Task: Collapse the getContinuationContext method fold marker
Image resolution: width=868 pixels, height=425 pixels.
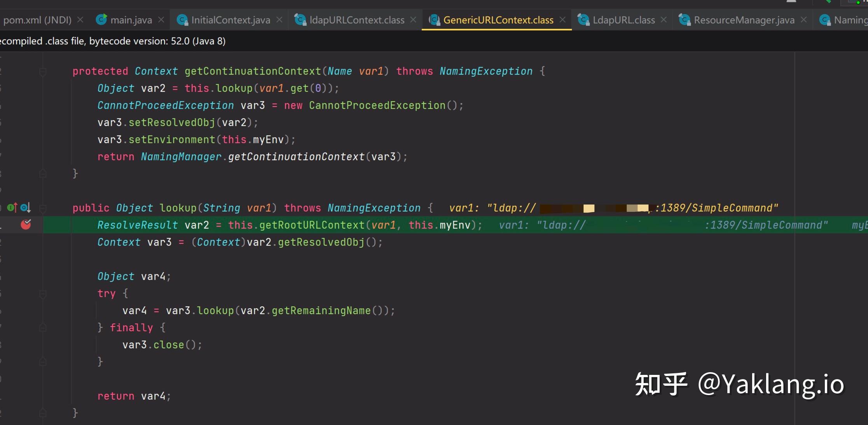Action: click(43, 72)
